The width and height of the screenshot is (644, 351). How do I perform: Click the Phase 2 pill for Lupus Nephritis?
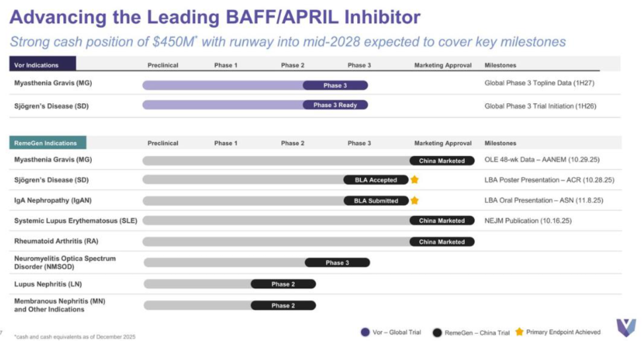click(283, 284)
